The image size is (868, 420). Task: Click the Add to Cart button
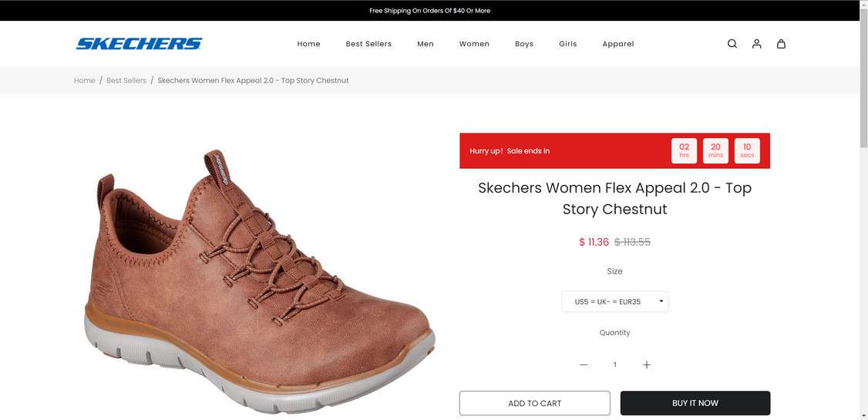coord(534,403)
